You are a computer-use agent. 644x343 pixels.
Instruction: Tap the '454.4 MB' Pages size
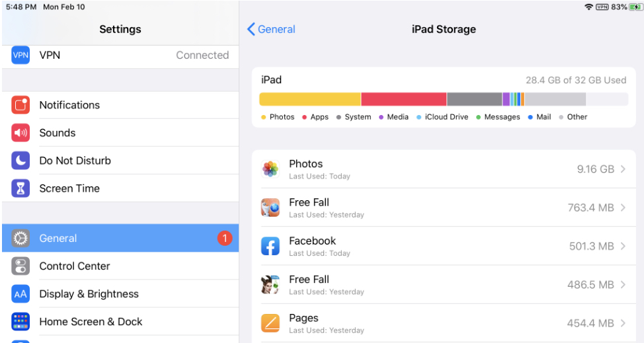tap(590, 323)
